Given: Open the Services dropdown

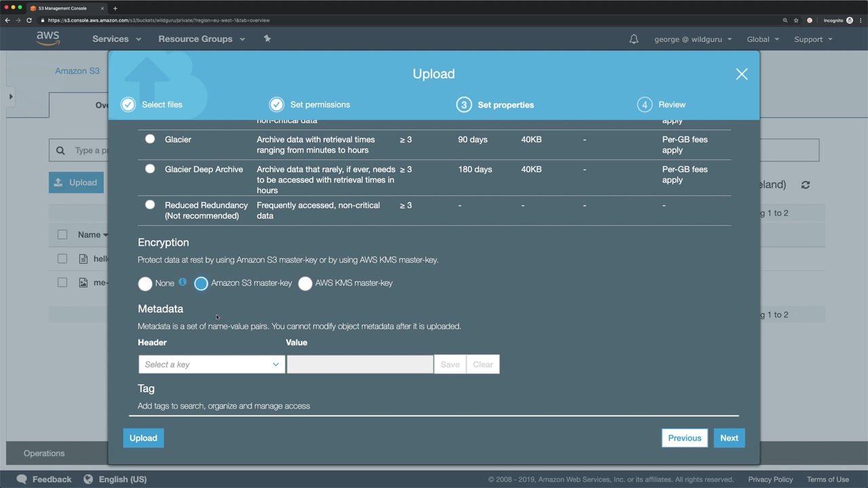Looking at the screenshot, I should [117, 39].
